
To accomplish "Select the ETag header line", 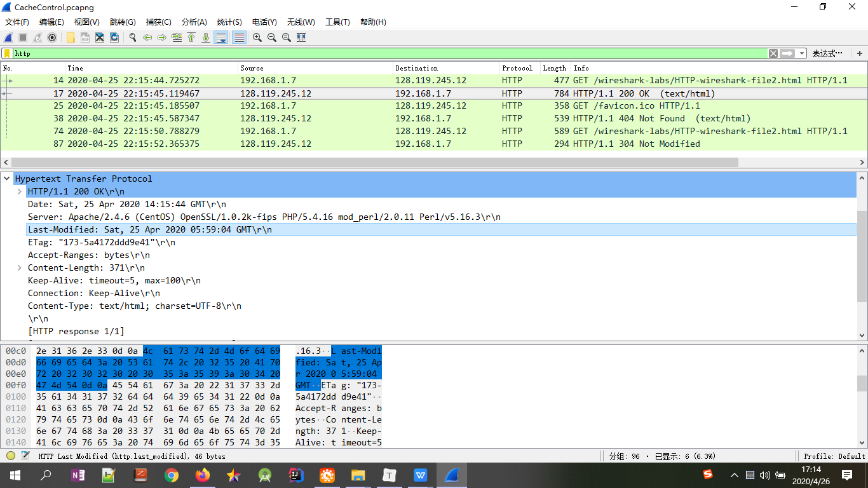I will coord(102,242).
